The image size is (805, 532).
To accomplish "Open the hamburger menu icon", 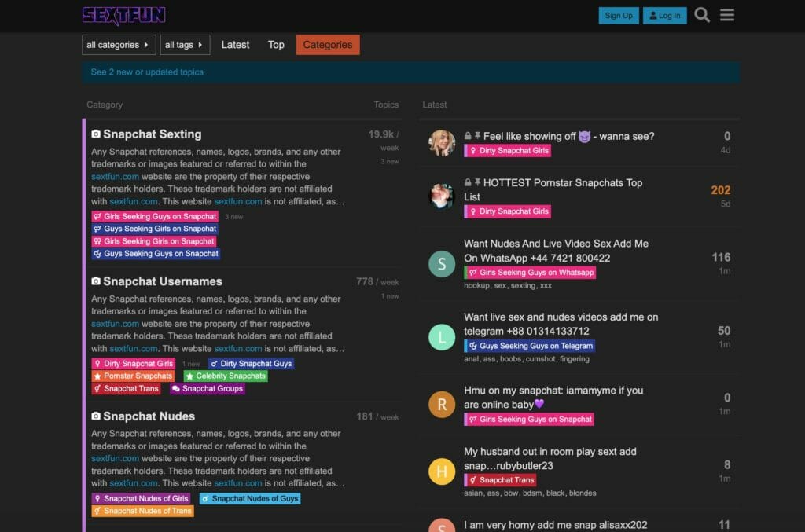I will 727,15.
